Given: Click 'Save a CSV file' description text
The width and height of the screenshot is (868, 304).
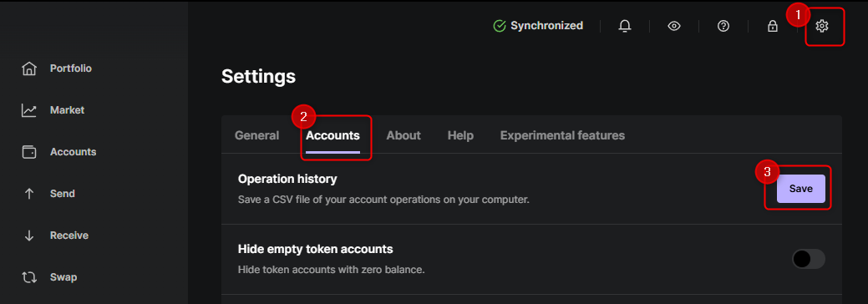Looking at the screenshot, I should tap(383, 200).
